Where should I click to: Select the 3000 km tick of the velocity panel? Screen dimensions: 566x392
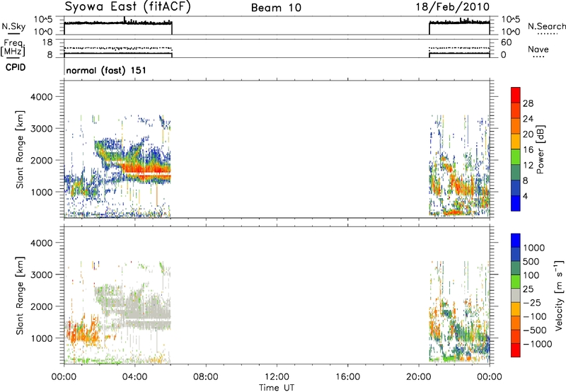pyautogui.click(x=42, y=275)
